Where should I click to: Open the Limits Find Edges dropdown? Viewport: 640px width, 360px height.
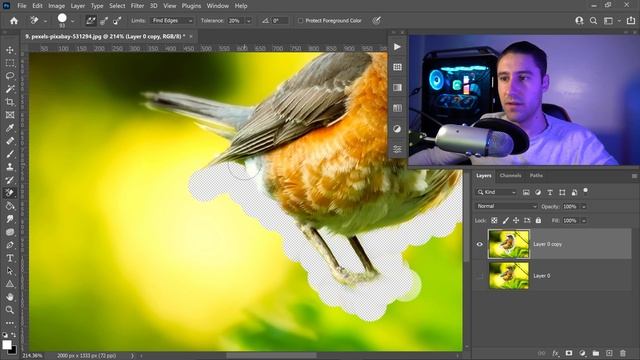click(172, 20)
